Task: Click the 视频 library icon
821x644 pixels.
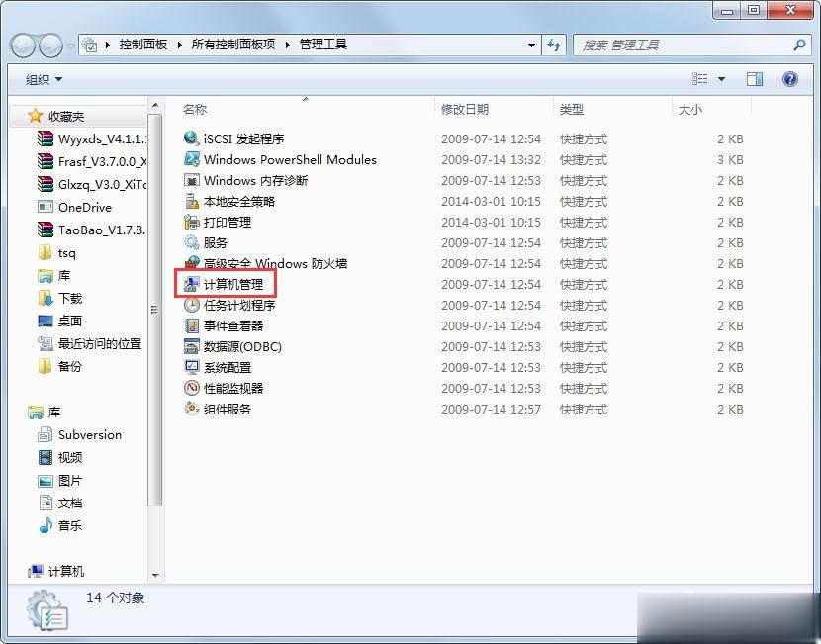Action: coord(46,457)
